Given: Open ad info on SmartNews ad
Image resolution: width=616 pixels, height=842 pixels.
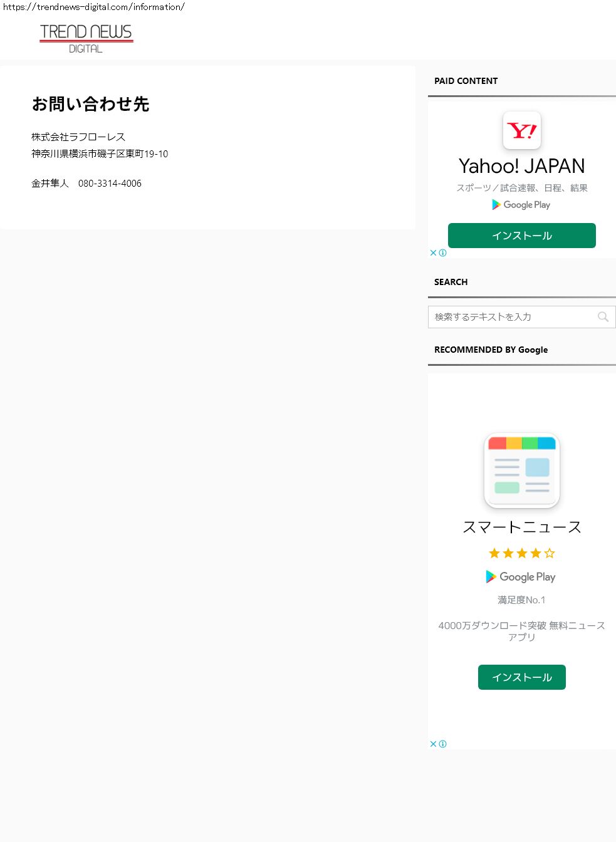Looking at the screenshot, I should click(x=443, y=744).
